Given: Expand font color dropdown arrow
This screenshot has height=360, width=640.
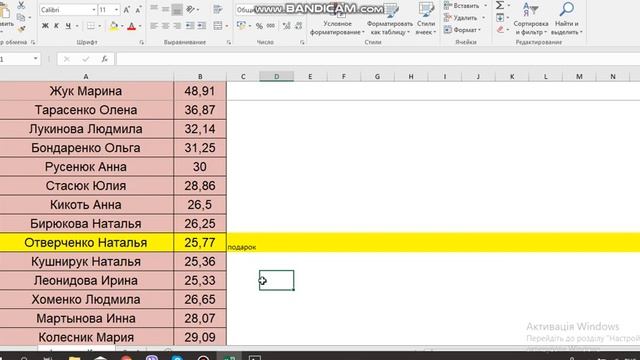Looking at the screenshot, I should point(140,26).
